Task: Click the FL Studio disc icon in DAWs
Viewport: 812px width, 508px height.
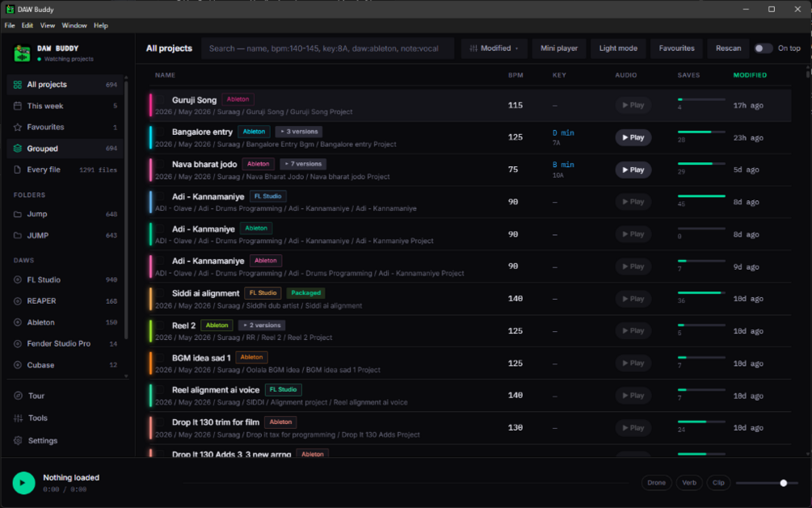Action: pyautogui.click(x=18, y=279)
